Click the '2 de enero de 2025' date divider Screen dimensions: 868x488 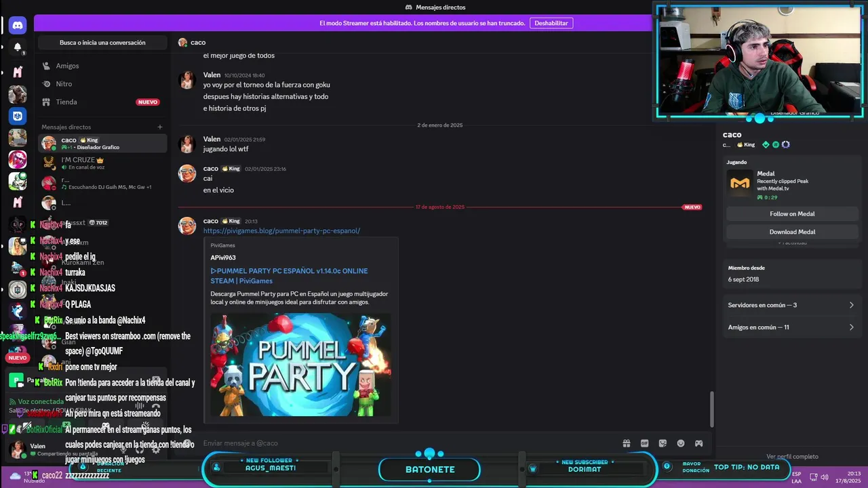coord(440,125)
